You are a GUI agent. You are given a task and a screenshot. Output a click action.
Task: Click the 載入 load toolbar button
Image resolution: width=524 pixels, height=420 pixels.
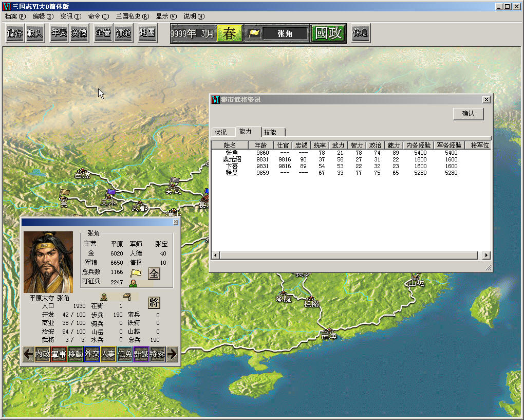click(x=34, y=33)
